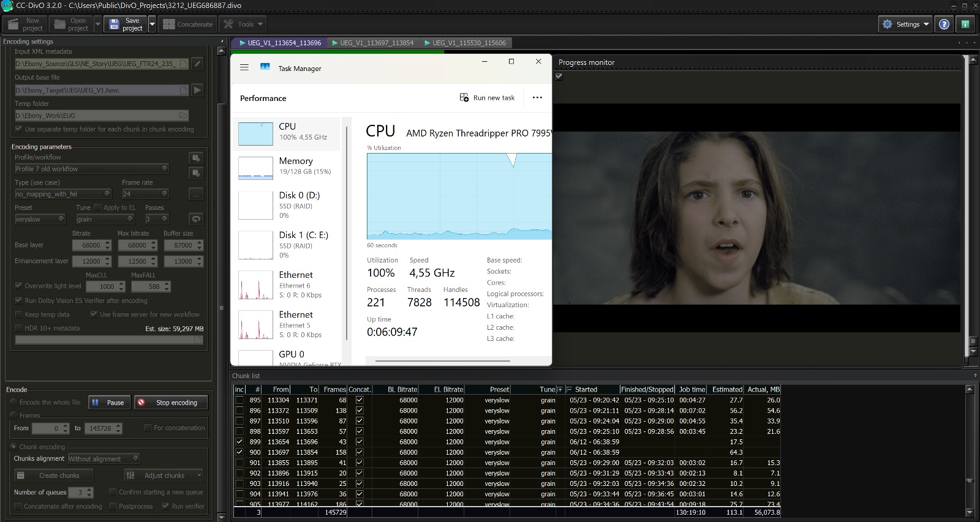Pause the encoding
Screen dimensions: 980x522
point(109,402)
